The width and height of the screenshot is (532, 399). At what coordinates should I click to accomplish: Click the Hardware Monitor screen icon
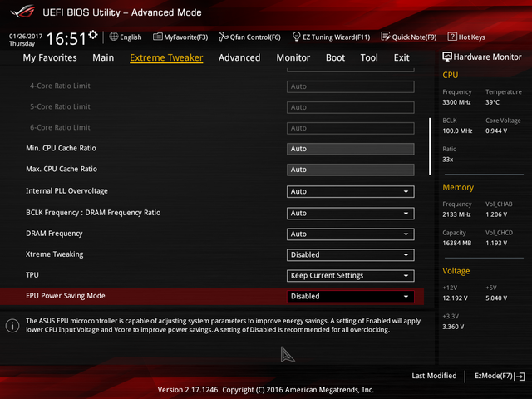coord(447,57)
